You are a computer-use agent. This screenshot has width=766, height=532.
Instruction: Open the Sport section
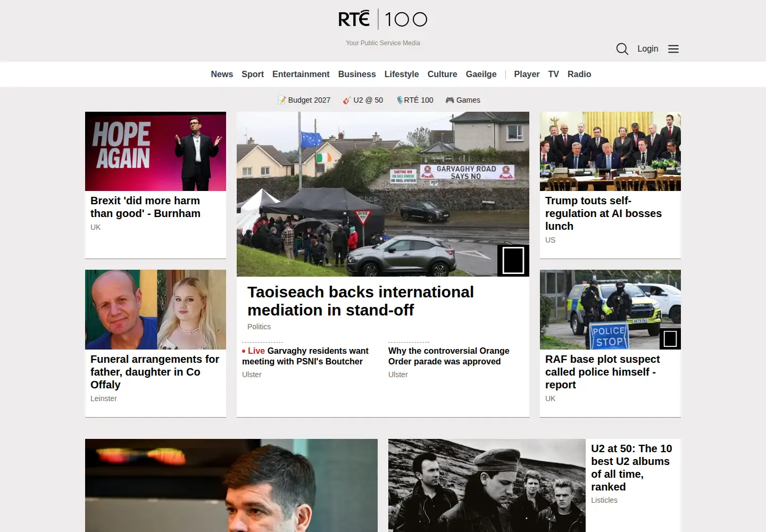[x=253, y=74]
